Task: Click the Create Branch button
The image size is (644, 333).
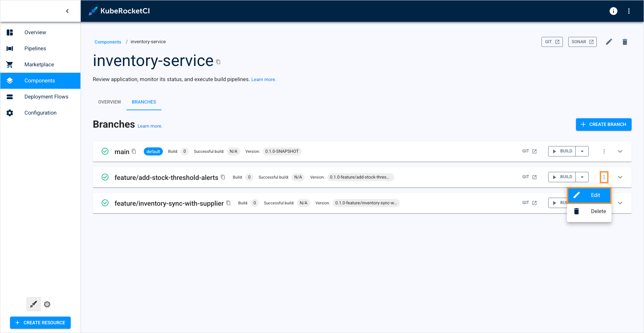Action: 603,124
